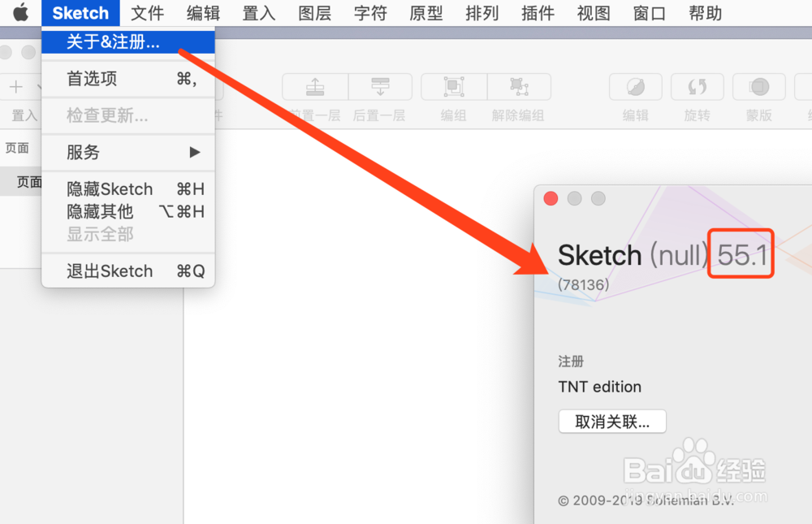Choose 关于&注册... menu entry
This screenshot has height=524, width=812.
coord(128,42)
